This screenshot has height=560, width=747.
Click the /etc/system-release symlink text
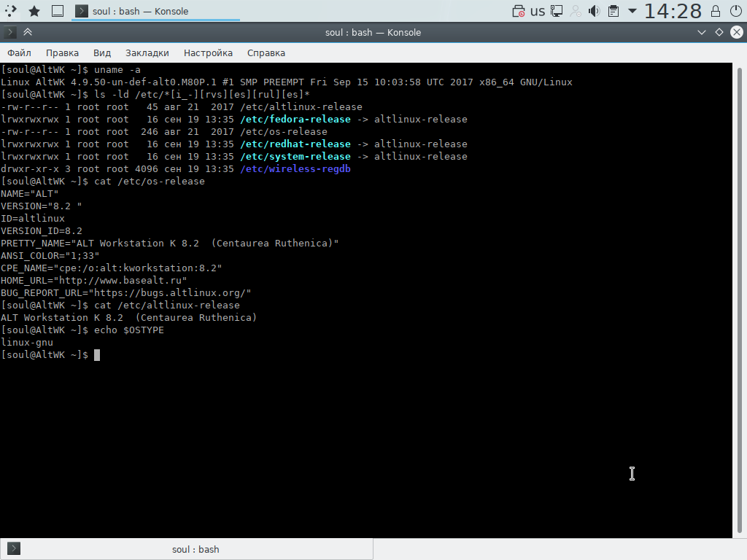point(295,157)
